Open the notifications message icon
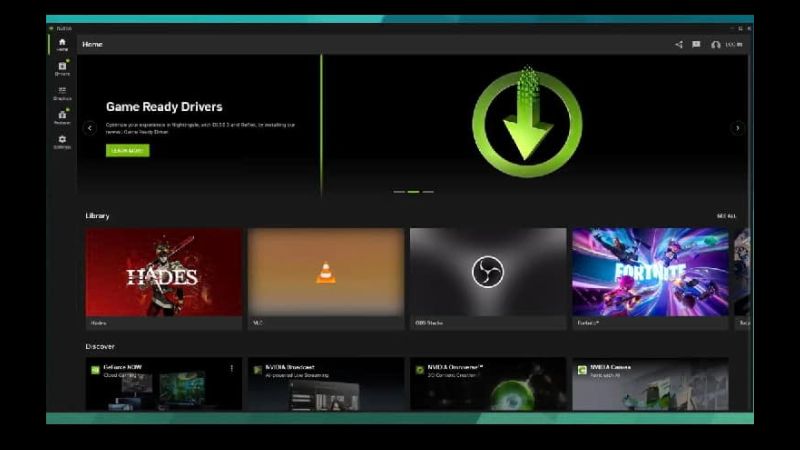800x450 pixels. (696, 44)
